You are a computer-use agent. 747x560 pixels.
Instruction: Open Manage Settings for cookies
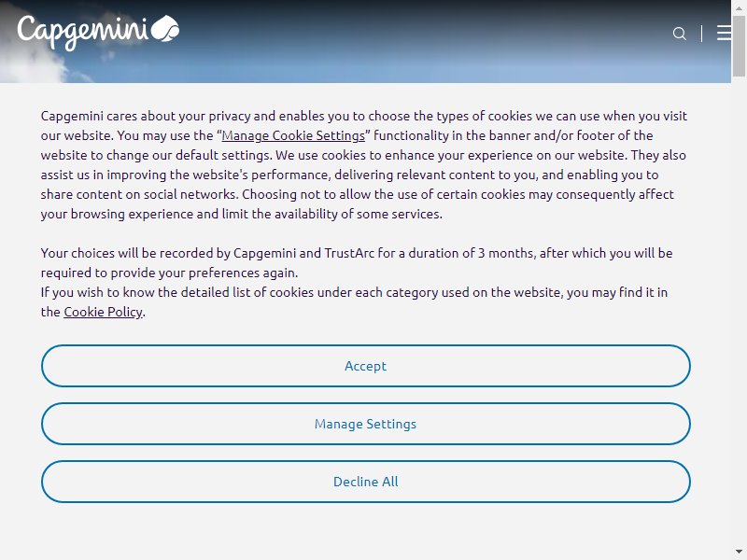(x=365, y=424)
